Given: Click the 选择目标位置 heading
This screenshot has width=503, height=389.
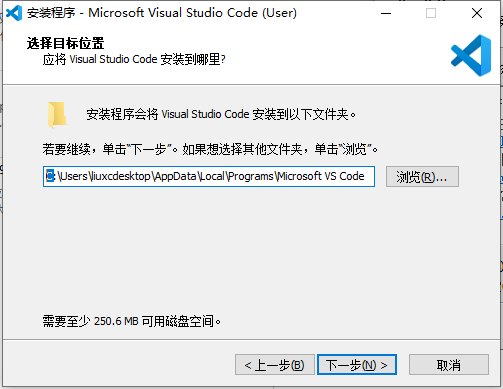Looking at the screenshot, I should (66, 43).
